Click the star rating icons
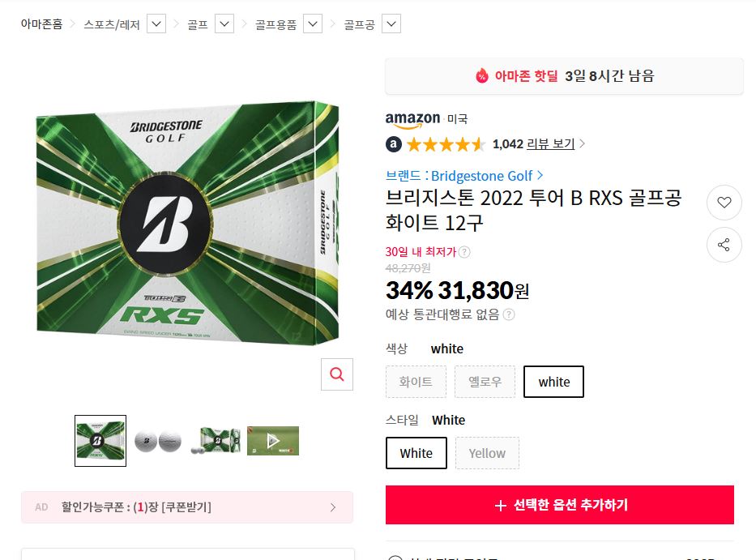Viewport: 756px width, 560px height. [x=446, y=144]
